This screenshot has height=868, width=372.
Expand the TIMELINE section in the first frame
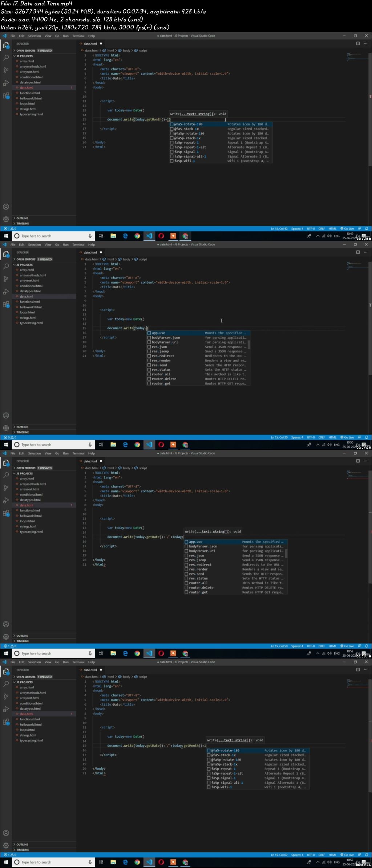click(x=44, y=224)
